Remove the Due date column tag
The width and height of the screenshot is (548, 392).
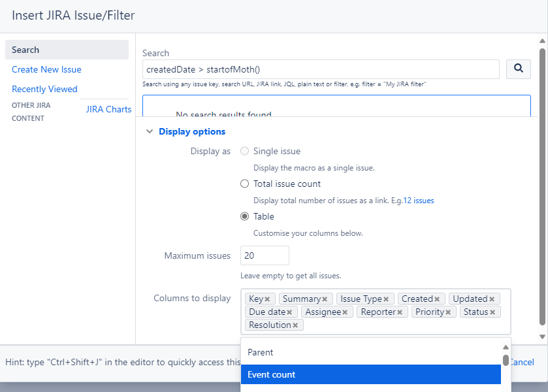289,312
